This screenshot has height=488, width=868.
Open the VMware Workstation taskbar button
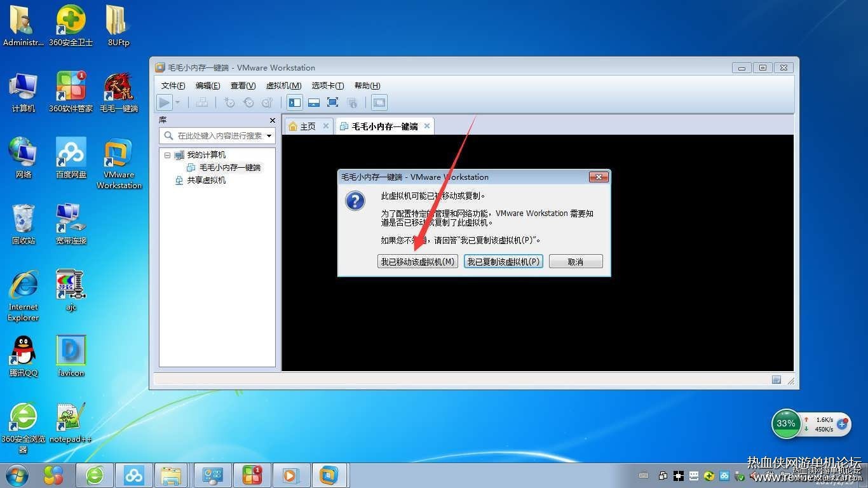(x=329, y=475)
